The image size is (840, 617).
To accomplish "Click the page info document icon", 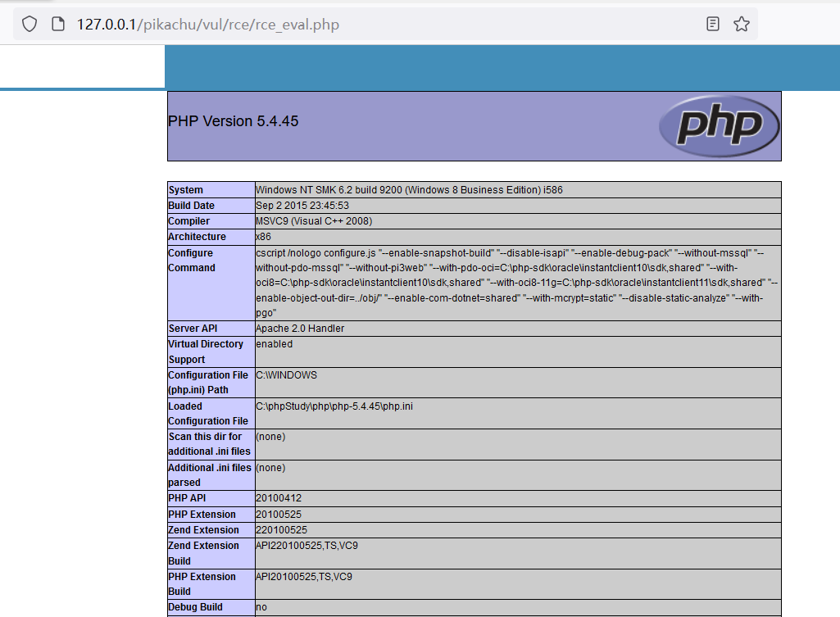I will pos(58,24).
